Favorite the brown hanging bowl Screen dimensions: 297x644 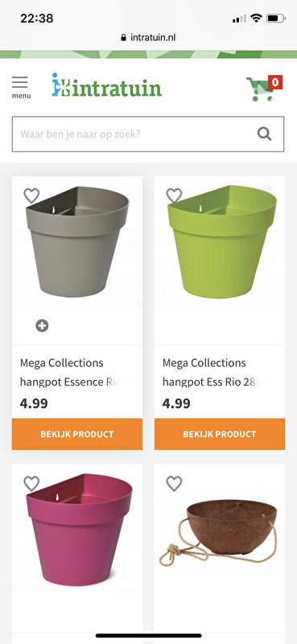click(174, 484)
